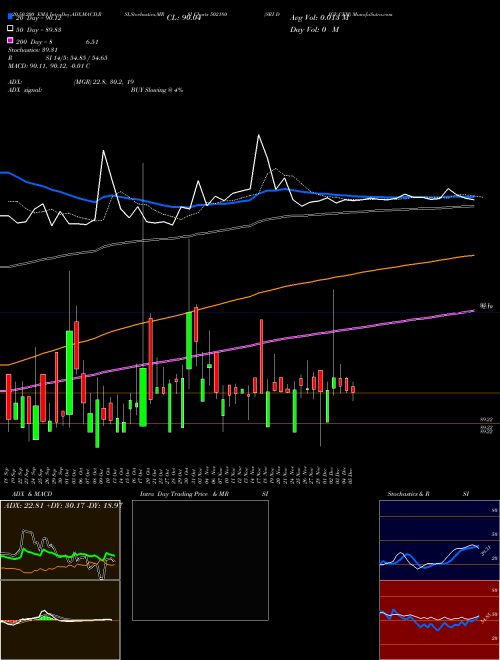Click the 'Stochastics: 89.31' readout
Screen dimensions: 500x660
click(32, 50)
